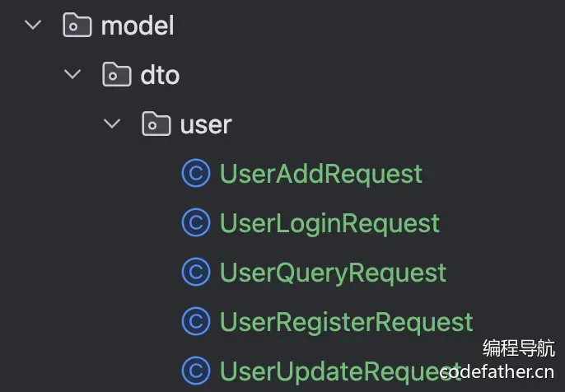Open the UserQueryRequest class file
Viewport: 565px width, 392px height.
pos(334,273)
